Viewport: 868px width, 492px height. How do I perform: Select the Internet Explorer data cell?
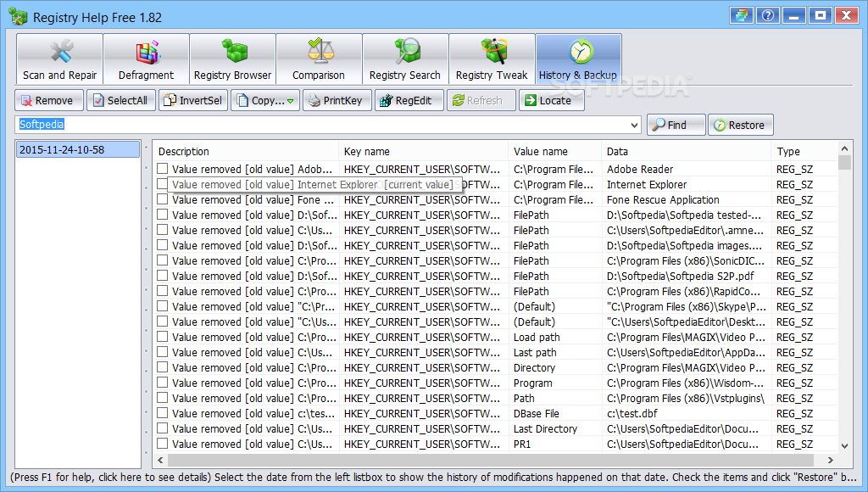tap(647, 185)
